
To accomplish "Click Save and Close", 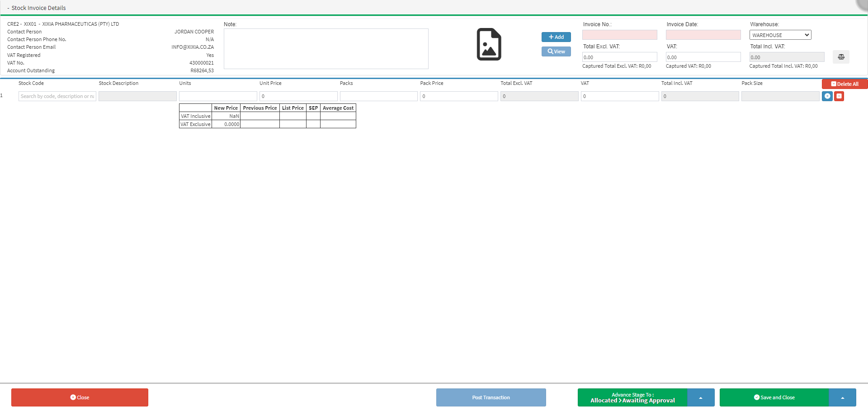I will click(774, 397).
